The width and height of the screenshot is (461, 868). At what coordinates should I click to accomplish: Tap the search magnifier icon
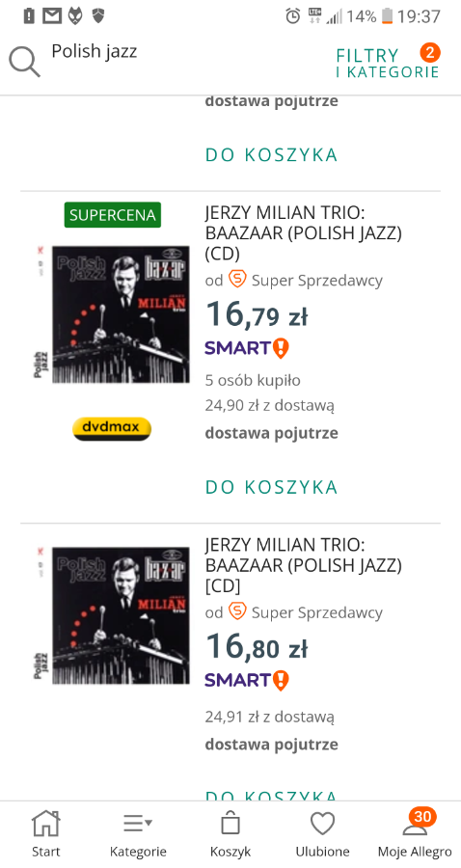(x=24, y=62)
